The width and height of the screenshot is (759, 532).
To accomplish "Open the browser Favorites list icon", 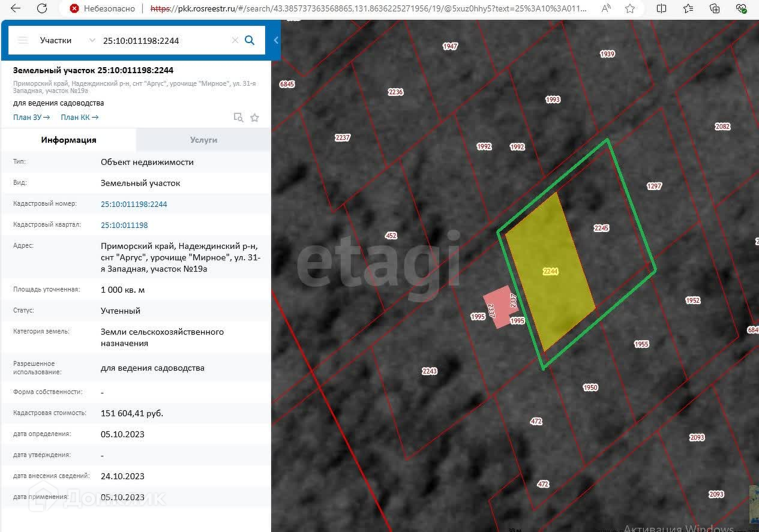I will pos(688,8).
